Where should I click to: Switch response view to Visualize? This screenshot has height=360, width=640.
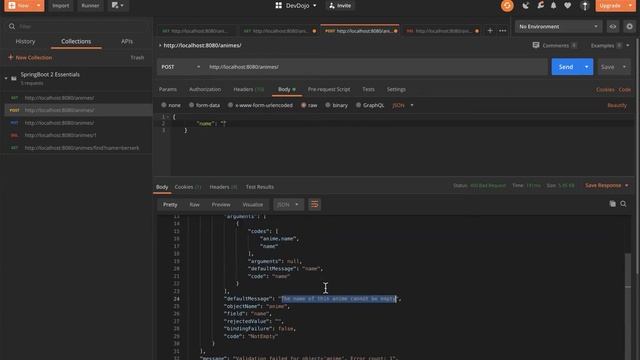coord(253,204)
